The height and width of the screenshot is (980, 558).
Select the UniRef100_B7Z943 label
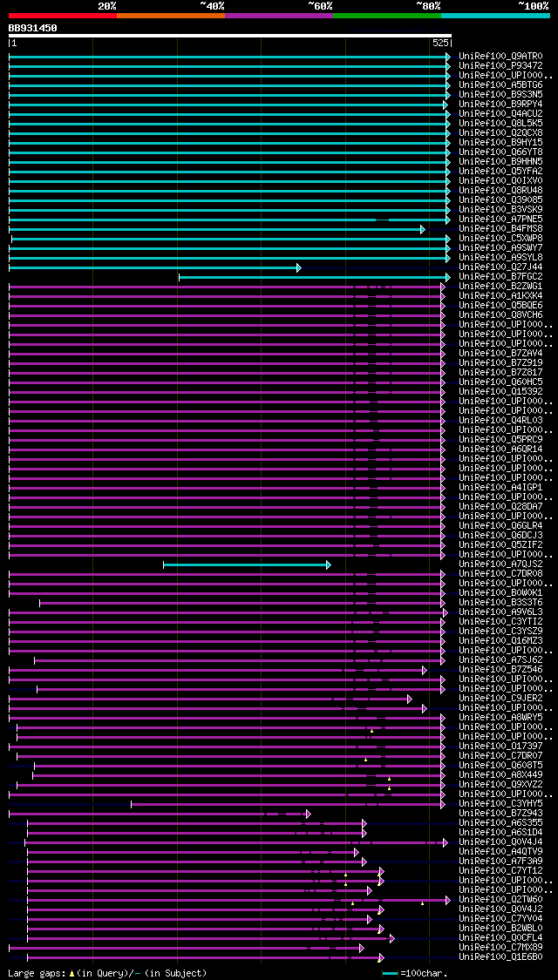point(500,813)
